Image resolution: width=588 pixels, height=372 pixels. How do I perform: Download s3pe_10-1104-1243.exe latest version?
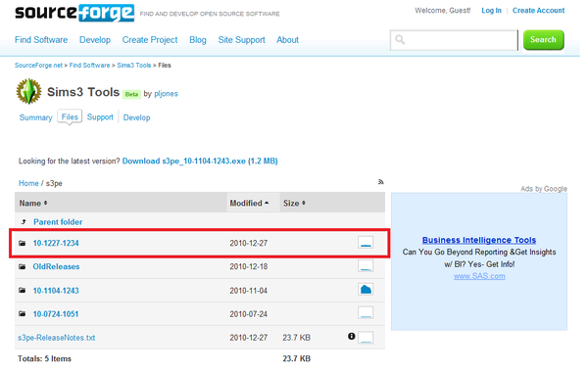click(200, 162)
